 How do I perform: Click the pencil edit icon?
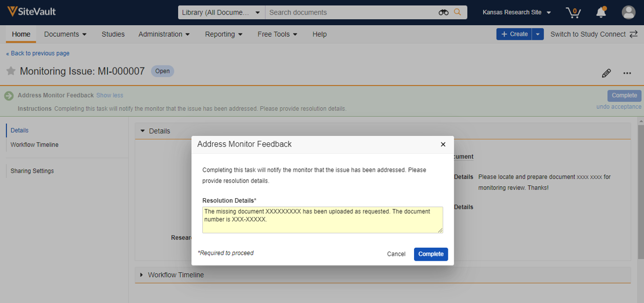606,73
